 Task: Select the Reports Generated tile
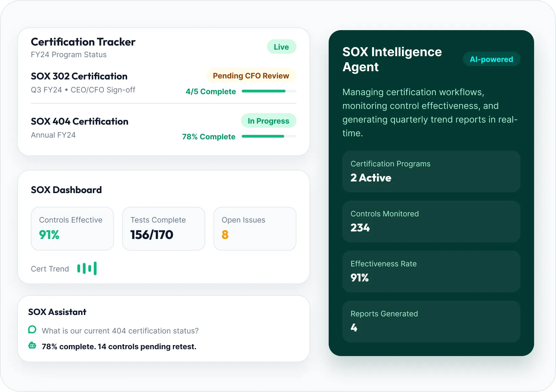431,321
